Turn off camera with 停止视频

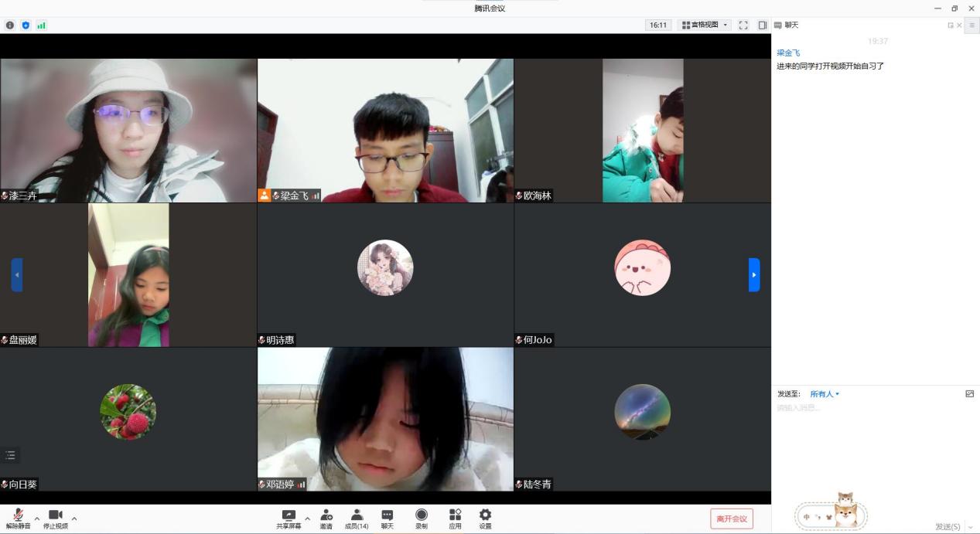click(x=55, y=519)
